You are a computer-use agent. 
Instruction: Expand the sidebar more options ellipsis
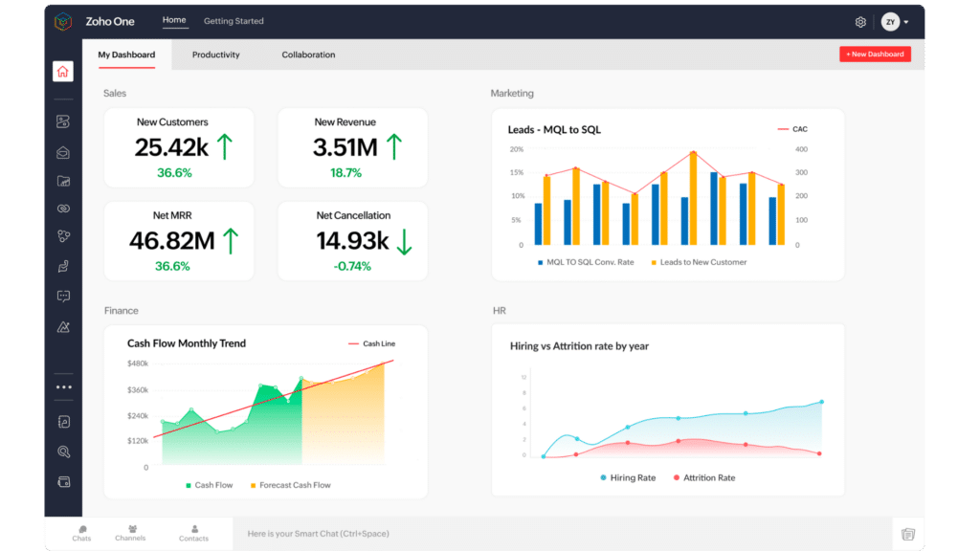63,386
